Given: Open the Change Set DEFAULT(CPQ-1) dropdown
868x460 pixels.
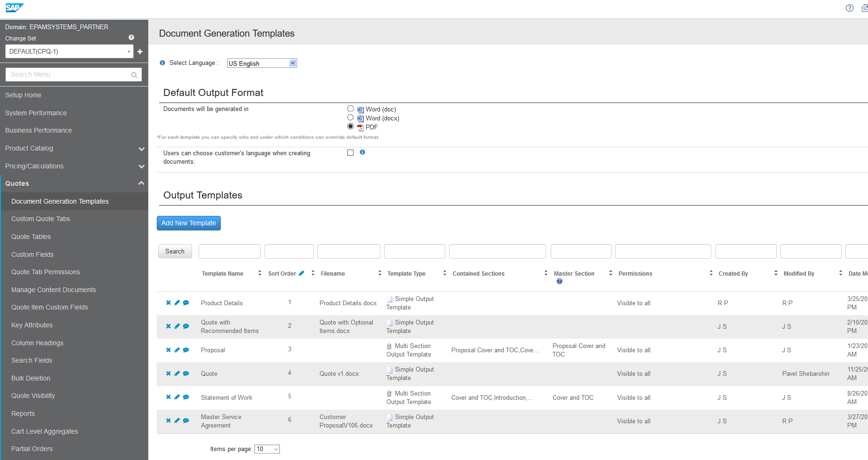Looking at the screenshot, I should coord(69,51).
